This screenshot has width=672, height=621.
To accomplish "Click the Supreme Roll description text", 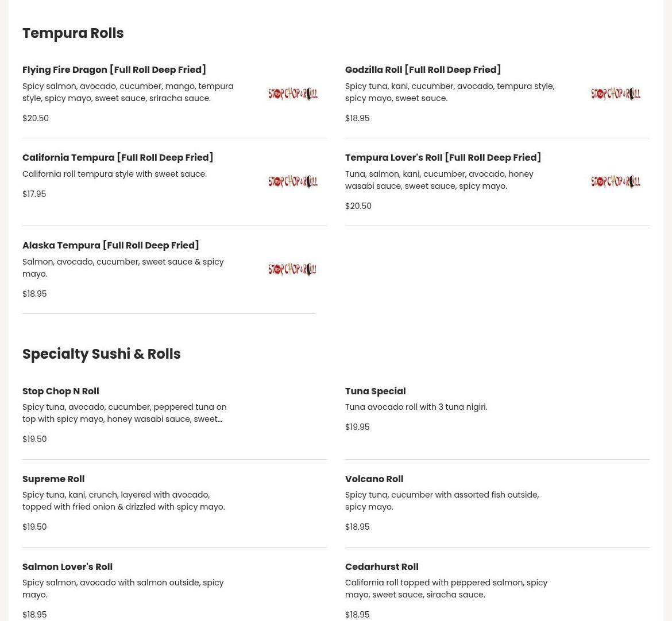I will coord(123,500).
